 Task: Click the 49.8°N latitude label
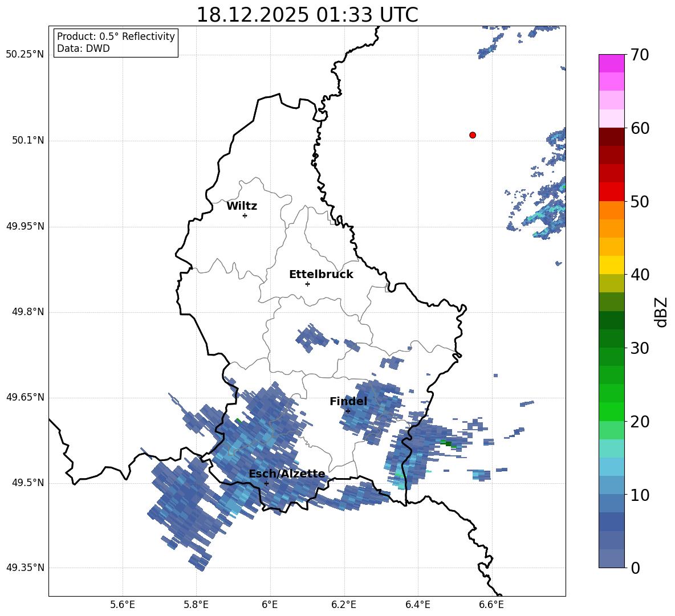point(28,312)
